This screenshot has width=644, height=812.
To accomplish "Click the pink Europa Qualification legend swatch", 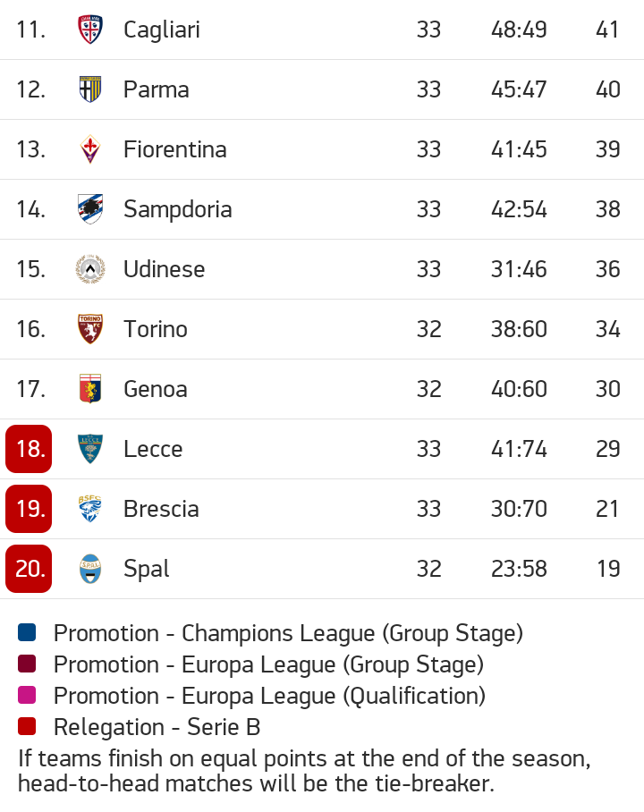I will (x=27, y=695).
